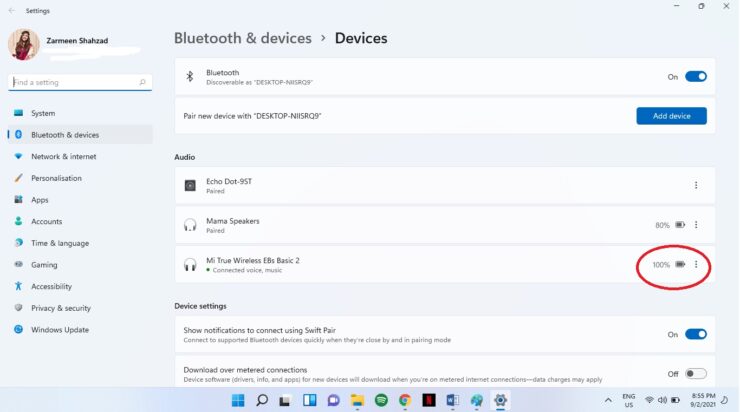This screenshot has width=740, height=412.
Task: Open Personalisation settings
Action: pyautogui.click(x=80, y=178)
